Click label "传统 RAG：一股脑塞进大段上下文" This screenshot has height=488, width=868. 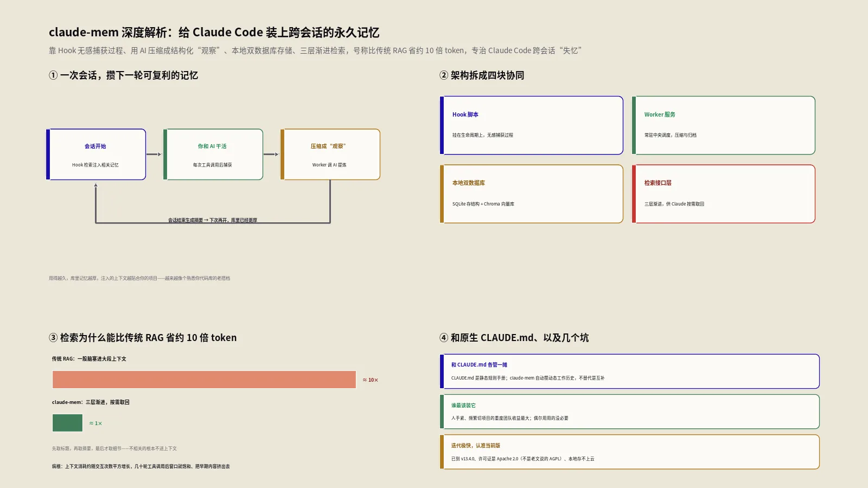(89, 359)
